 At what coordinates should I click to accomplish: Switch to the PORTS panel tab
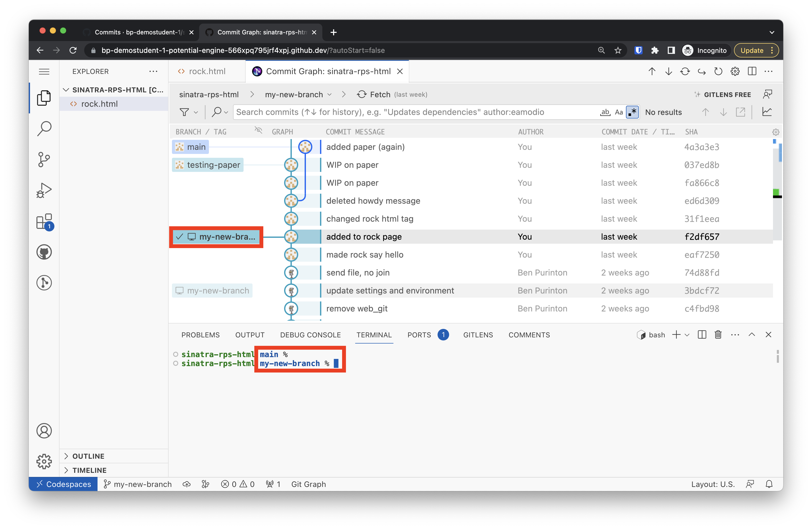point(419,335)
